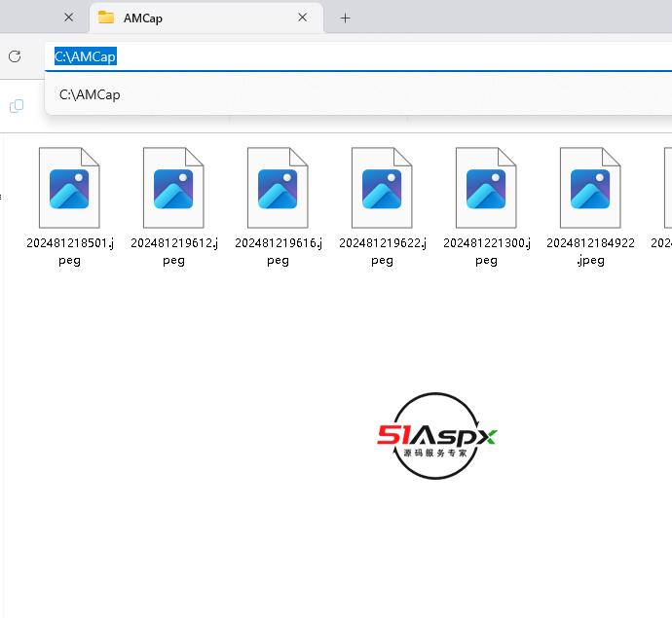
Task: Close the previous tab left of AMCap
Action: tap(68, 18)
